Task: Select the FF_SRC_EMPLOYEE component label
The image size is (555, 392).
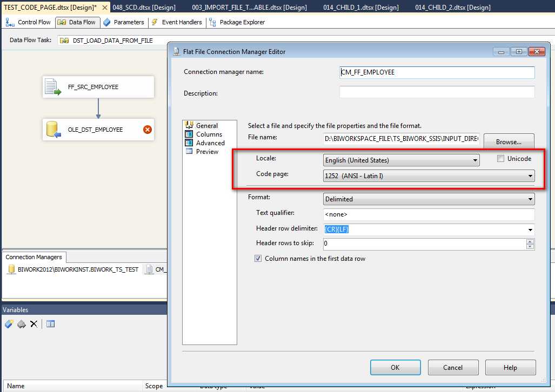Action: 93,87
